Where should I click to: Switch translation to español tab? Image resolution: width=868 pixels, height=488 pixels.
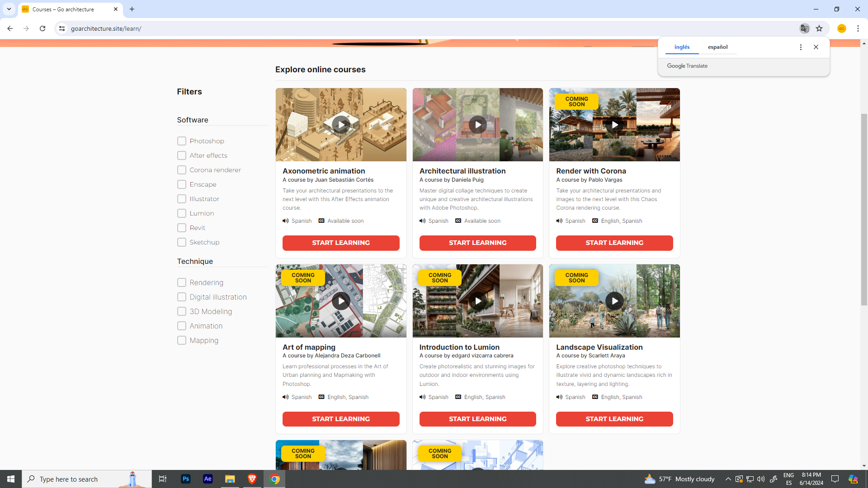pyautogui.click(x=717, y=47)
